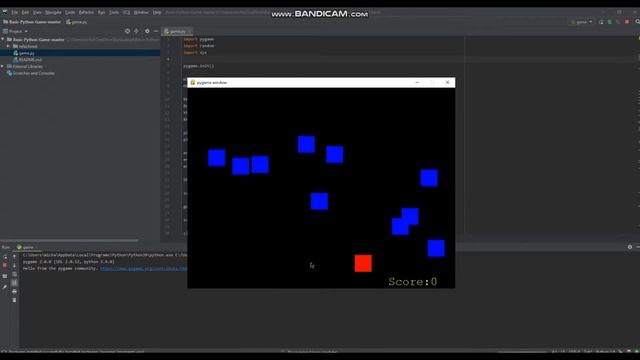640x360 pixels.
Task: Open the VCS menu
Action: coord(127,13)
